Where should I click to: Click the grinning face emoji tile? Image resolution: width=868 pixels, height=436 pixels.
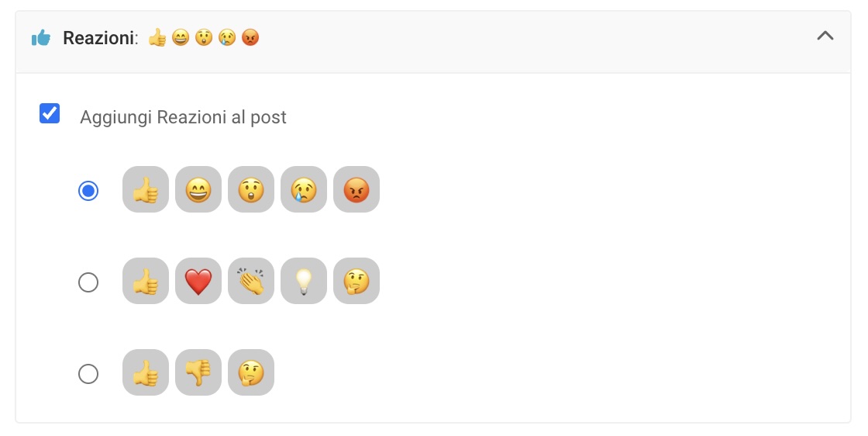[198, 189]
